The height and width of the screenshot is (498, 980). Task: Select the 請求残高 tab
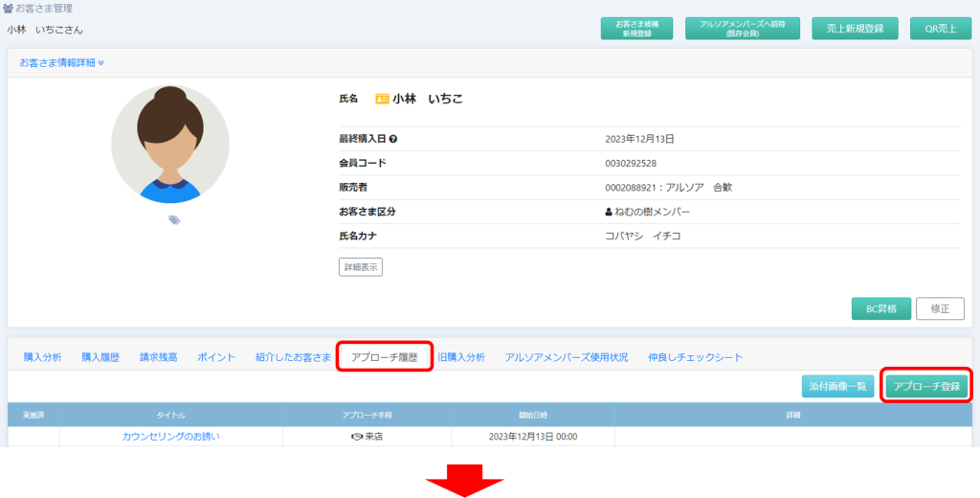tap(158, 357)
